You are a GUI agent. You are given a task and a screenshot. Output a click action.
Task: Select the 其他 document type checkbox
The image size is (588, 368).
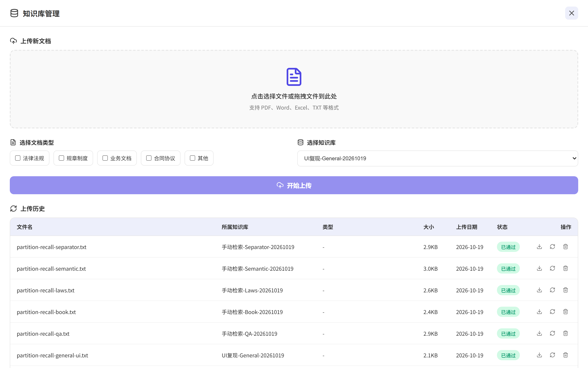tap(193, 158)
